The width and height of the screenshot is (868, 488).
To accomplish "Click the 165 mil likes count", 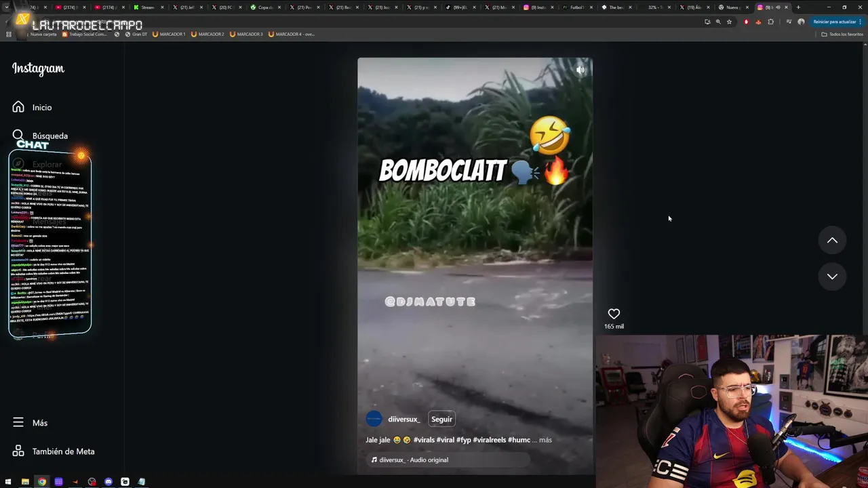I will [614, 326].
